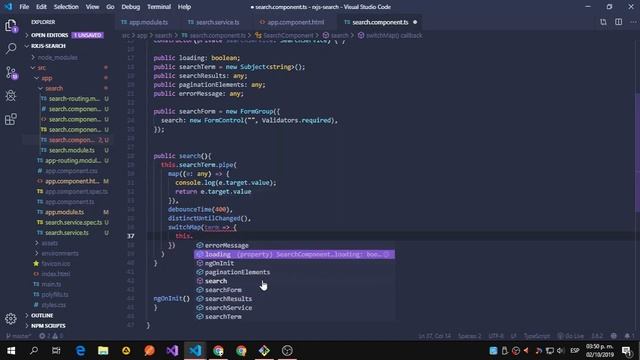The height and width of the screenshot is (360, 640).
Task: Click the open changes icon in editor toolbar
Action: coord(603,22)
